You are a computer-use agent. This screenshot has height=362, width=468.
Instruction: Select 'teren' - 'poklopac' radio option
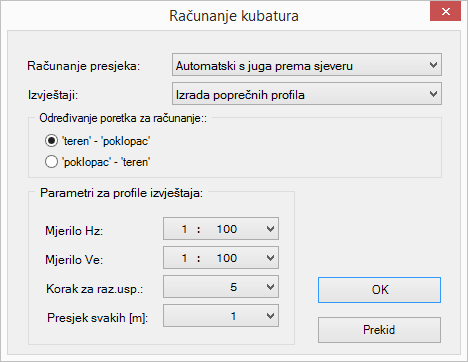point(97,141)
